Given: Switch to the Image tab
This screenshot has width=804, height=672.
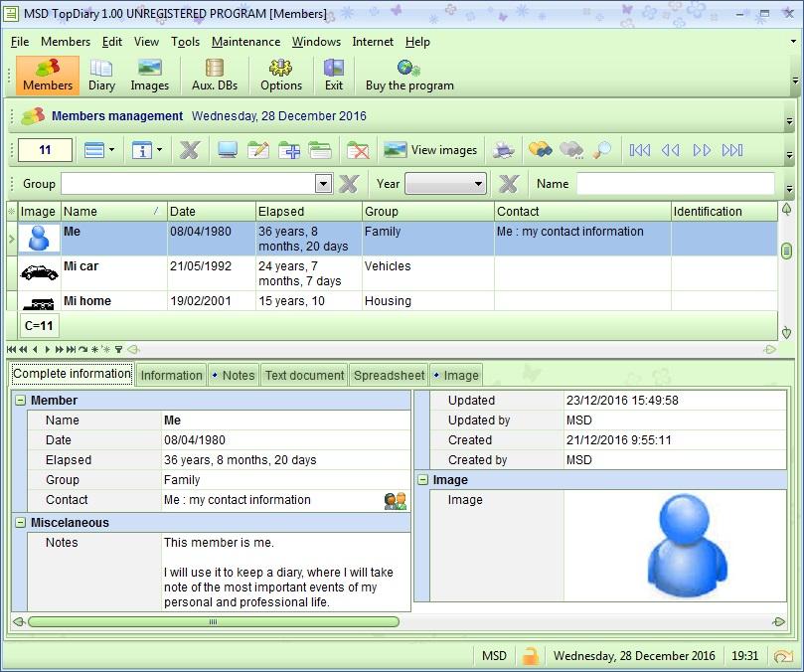Looking at the screenshot, I should [x=456, y=375].
